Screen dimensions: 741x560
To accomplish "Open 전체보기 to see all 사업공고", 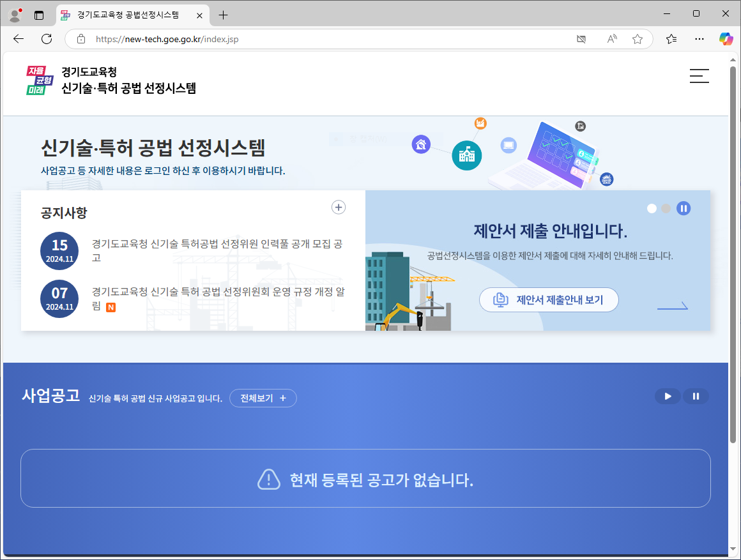I will coord(263,398).
